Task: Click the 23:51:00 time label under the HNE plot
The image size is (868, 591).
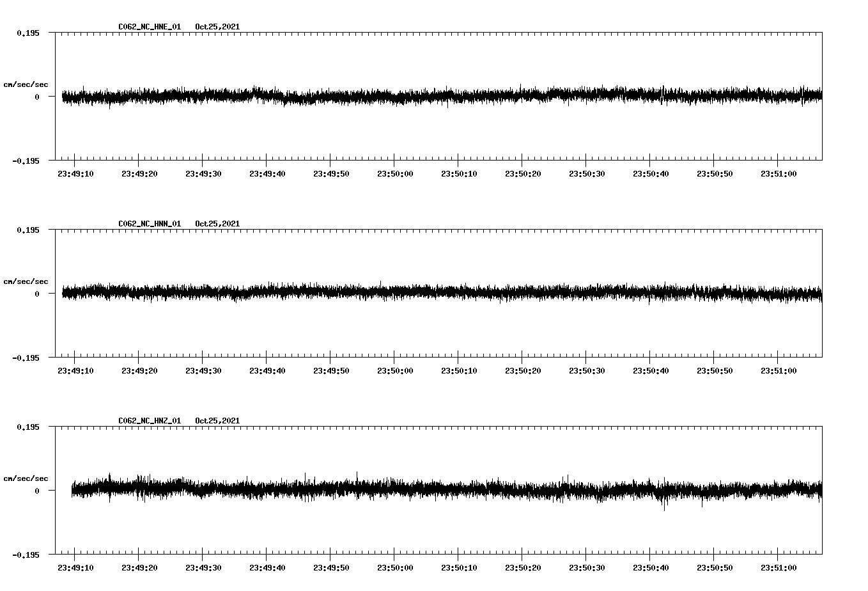Action: click(779, 173)
